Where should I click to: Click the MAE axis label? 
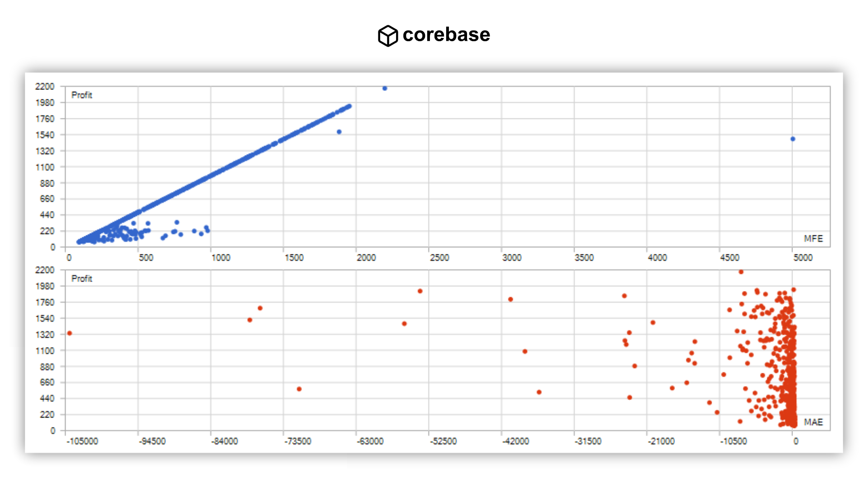[x=813, y=422]
